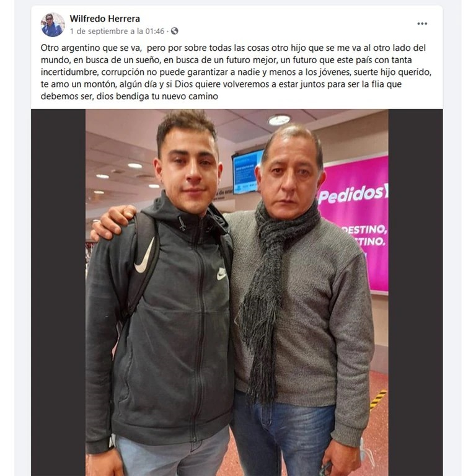Click the right black letterbox area beside photo
476x476 pixels.
click(x=415, y=293)
